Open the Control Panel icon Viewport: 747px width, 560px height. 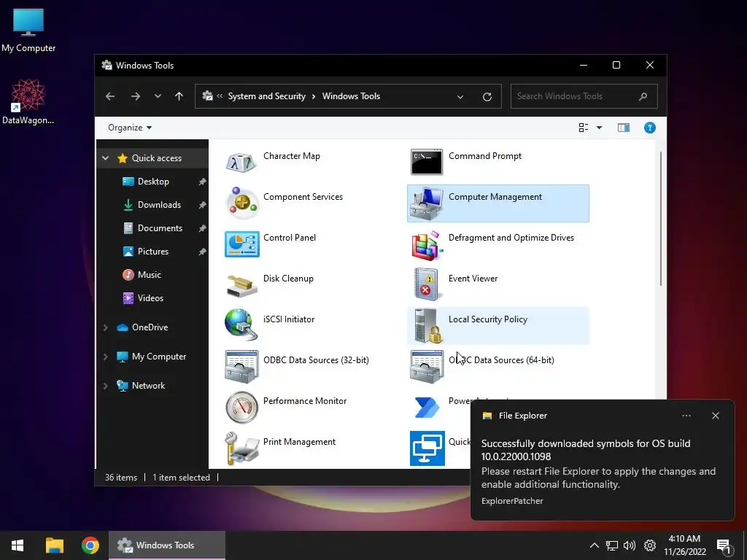tap(241, 244)
